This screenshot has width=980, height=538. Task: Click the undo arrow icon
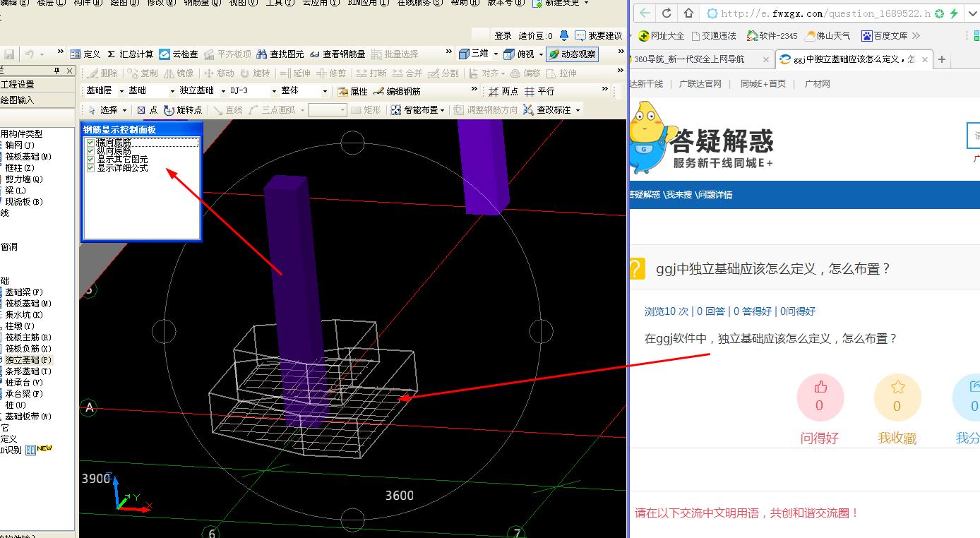(29, 54)
